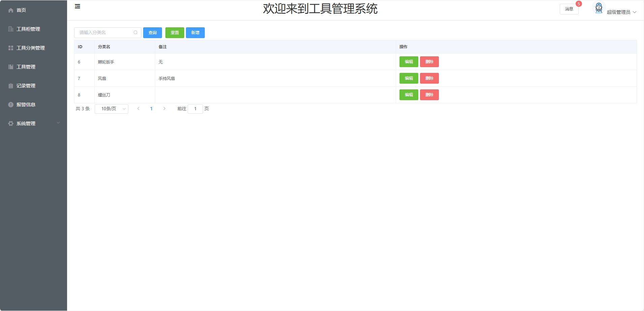The image size is (644, 311).
Task: Delete the 螺丝刀 category row
Action: tap(429, 95)
